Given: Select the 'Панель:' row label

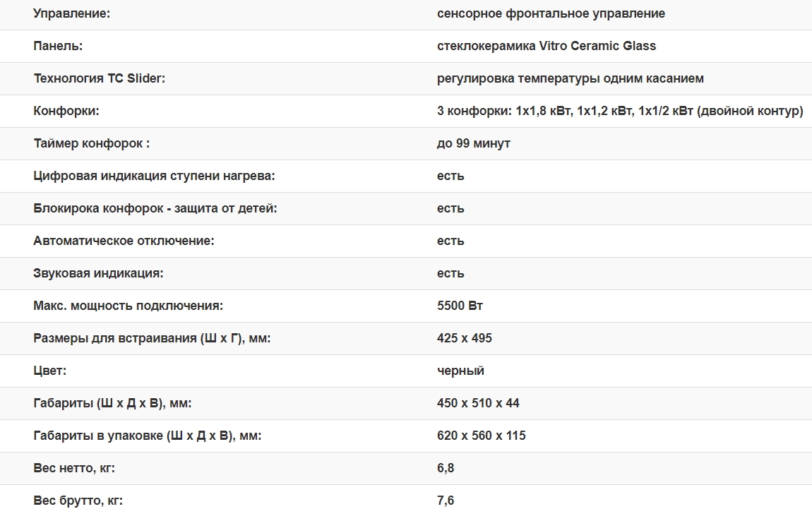Looking at the screenshot, I should (x=58, y=46).
